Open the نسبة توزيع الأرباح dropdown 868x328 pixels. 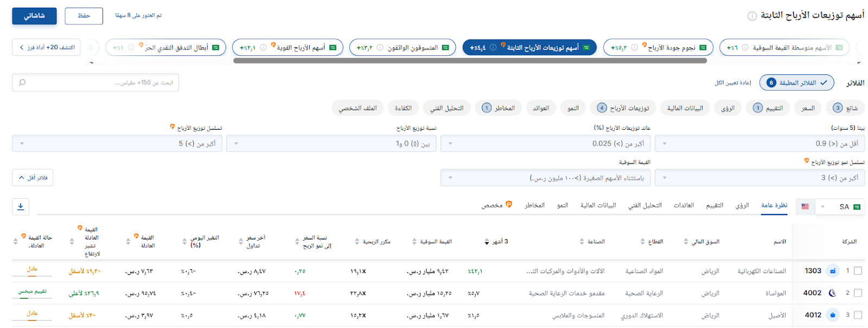331,143
